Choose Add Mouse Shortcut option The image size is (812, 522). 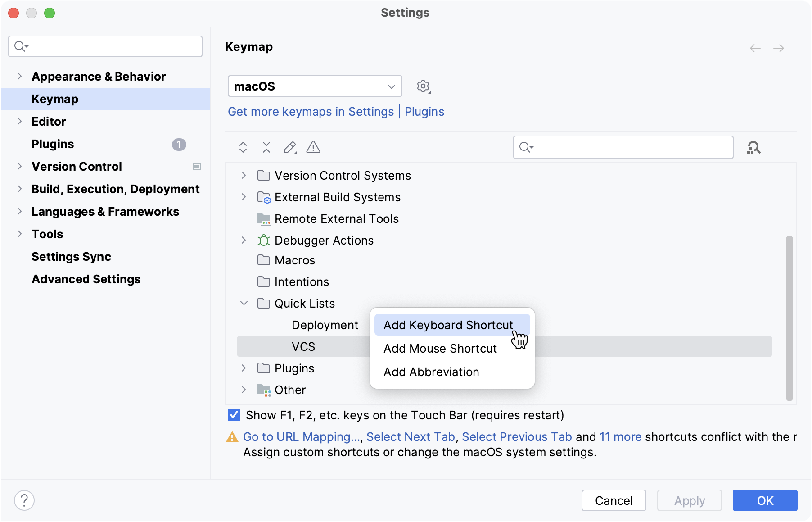(x=439, y=348)
